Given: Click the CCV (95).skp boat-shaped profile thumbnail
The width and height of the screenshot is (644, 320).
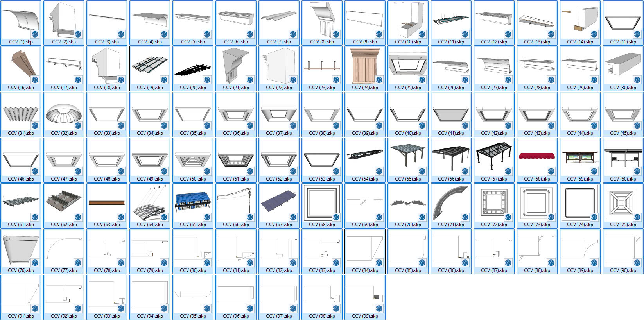Looking at the screenshot, I should coord(192,294).
